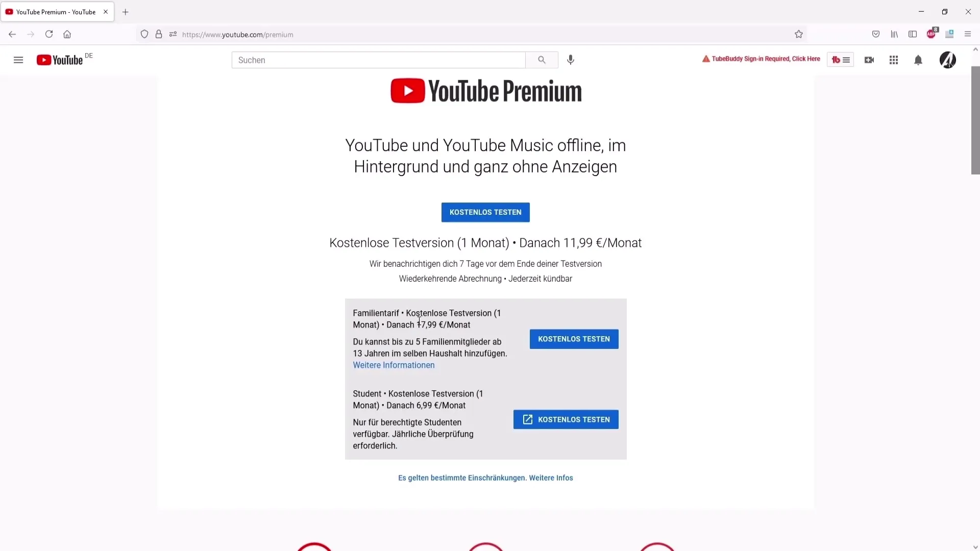Open notifications bell
The width and height of the screenshot is (980, 551).
click(x=918, y=60)
